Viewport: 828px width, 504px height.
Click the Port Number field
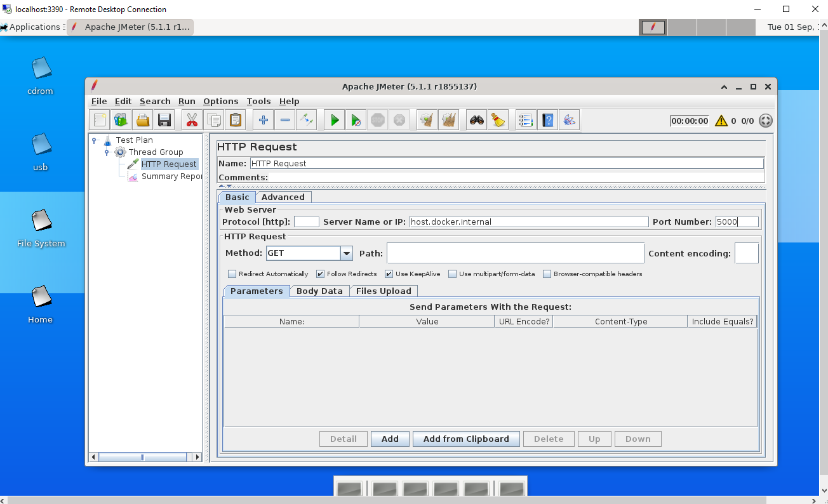(737, 222)
